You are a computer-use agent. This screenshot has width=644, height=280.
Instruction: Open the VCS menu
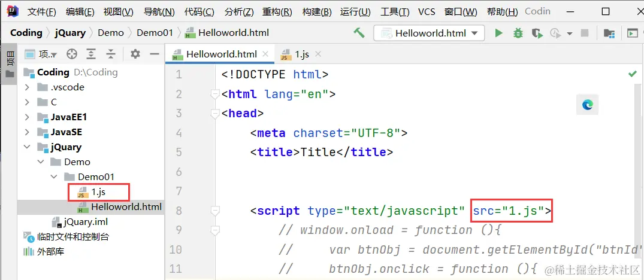pyautogui.click(x=427, y=12)
